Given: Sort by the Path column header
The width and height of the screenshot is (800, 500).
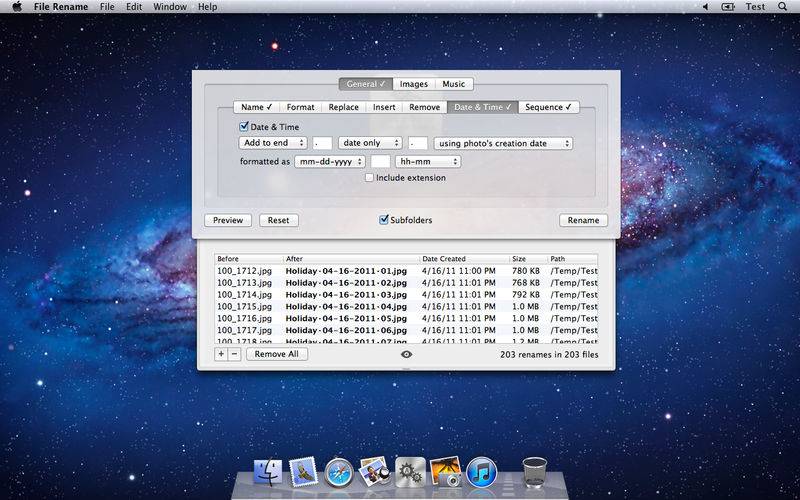Looking at the screenshot, I should click(x=572, y=259).
